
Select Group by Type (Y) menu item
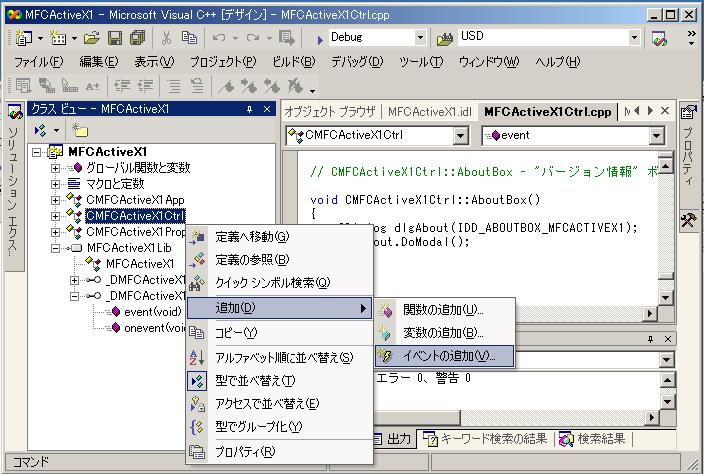pos(279,427)
